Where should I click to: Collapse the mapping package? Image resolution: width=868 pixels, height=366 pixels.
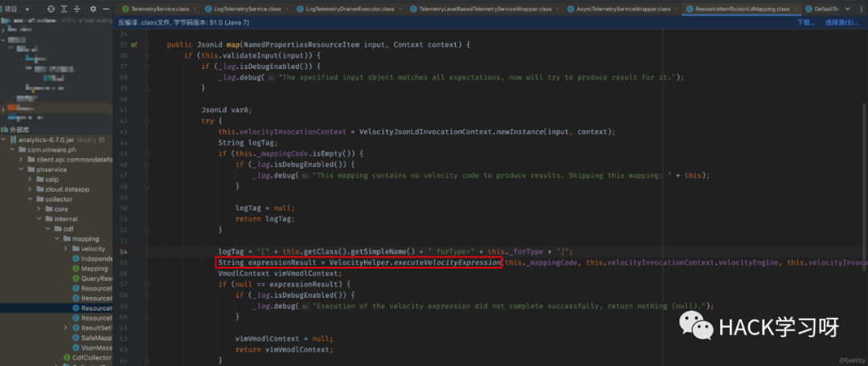58,239
